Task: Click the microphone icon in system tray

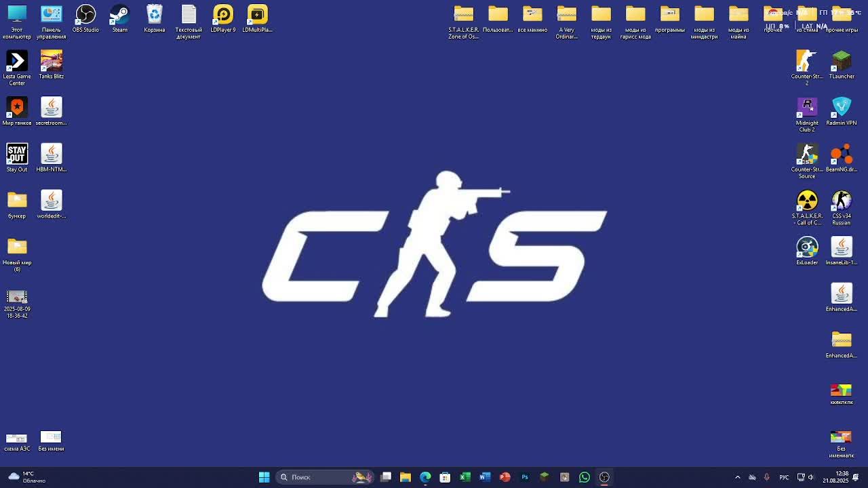Action: (767, 477)
